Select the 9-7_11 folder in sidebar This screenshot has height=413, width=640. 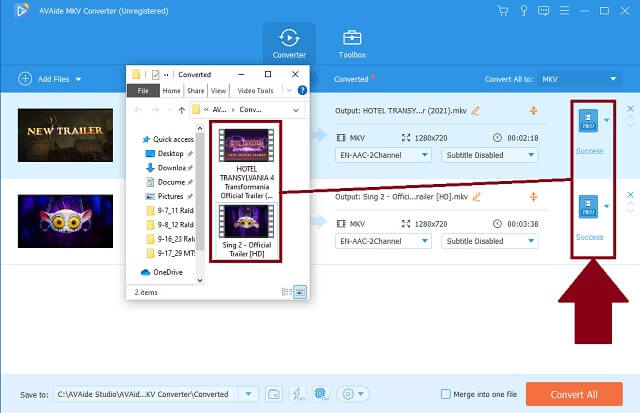[x=170, y=211]
